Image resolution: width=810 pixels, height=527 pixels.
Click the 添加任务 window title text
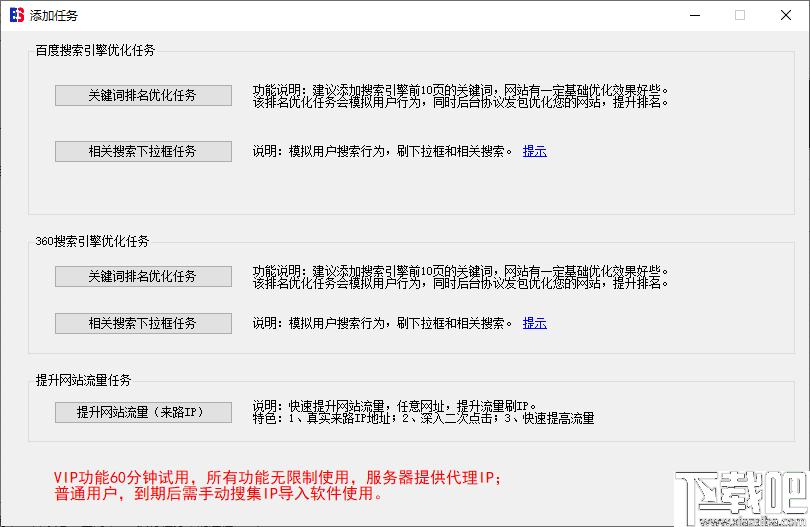[54, 16]
